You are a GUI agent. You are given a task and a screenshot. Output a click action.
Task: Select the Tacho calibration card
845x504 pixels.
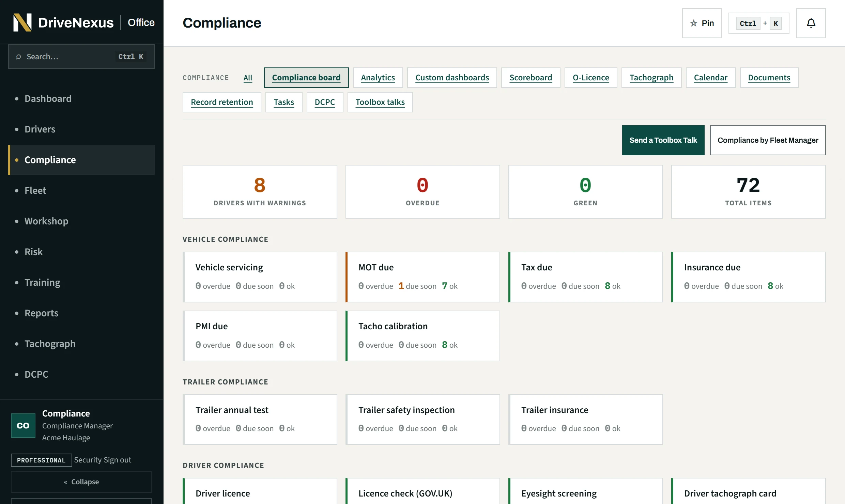click(422, 336)
